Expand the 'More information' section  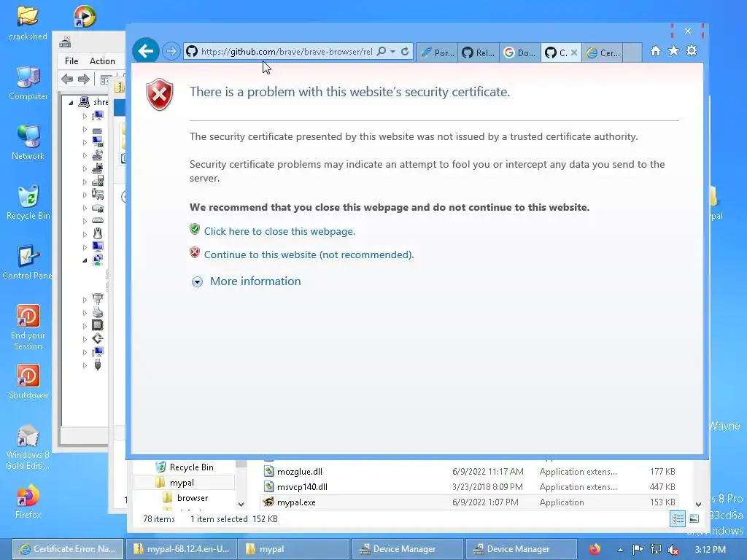click(x=255, y=281)
